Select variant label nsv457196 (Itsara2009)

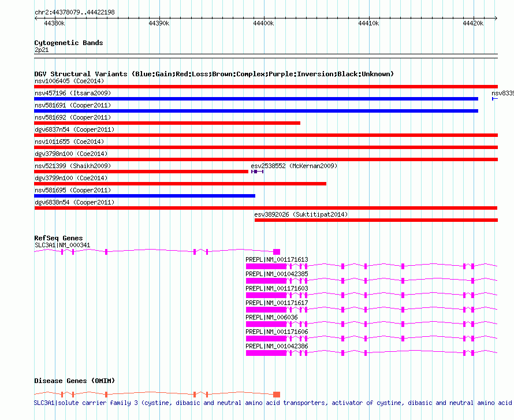[x=73, y=93]
